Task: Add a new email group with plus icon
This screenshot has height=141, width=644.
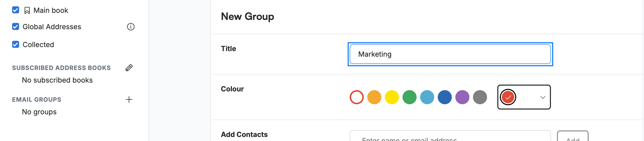Action: tap(129, 99)
